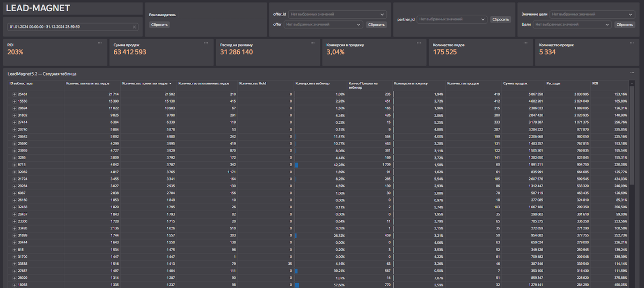
Task: Expand webmaster row 31899
Action: pyautogui.click(x=14, y=235)
